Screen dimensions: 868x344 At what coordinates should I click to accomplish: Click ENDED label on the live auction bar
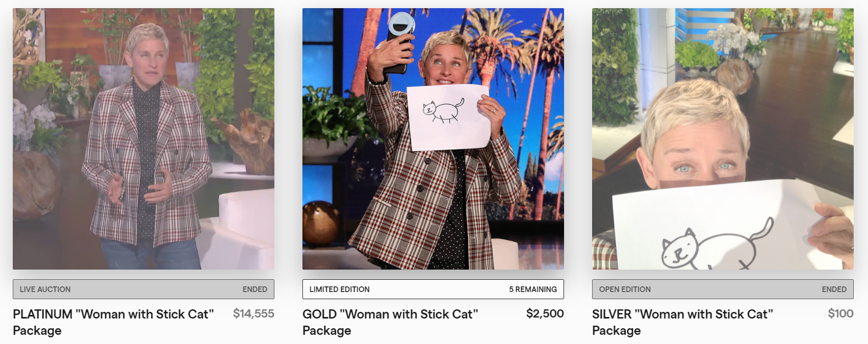coord(254,289)
